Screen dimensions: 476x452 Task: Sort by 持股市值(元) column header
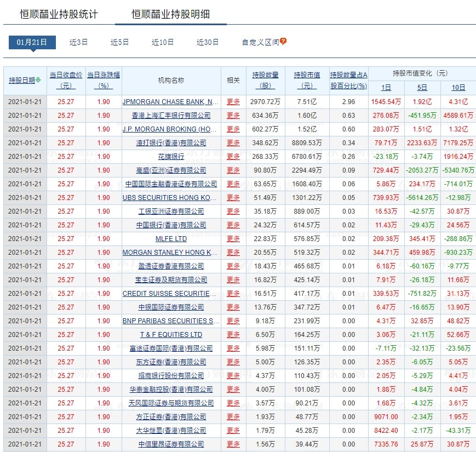point(307,81)
